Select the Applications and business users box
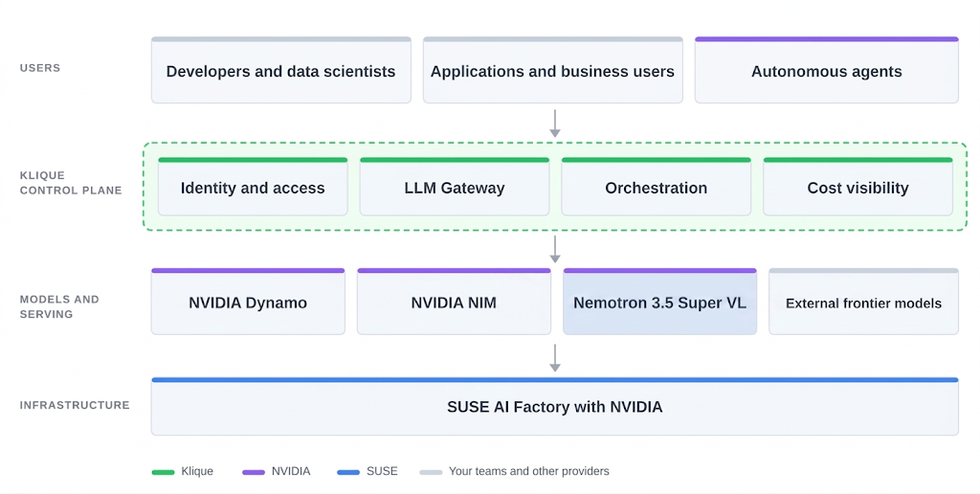Image resolution: width=980 pixels, height=494 pixels. (x=552, y=70)
